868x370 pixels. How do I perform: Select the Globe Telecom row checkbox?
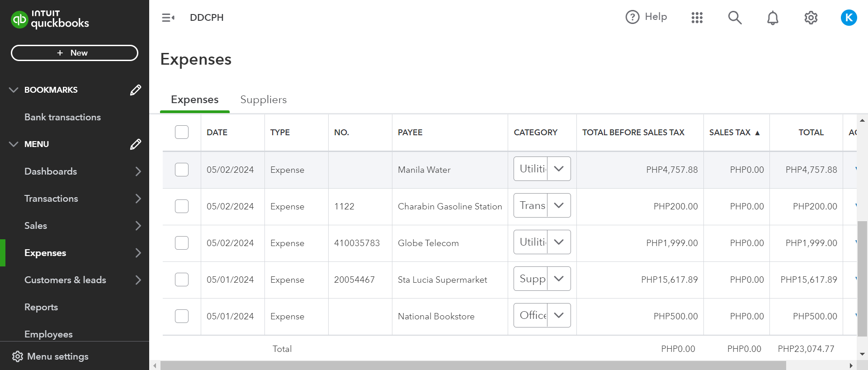[x=182, y=243]
